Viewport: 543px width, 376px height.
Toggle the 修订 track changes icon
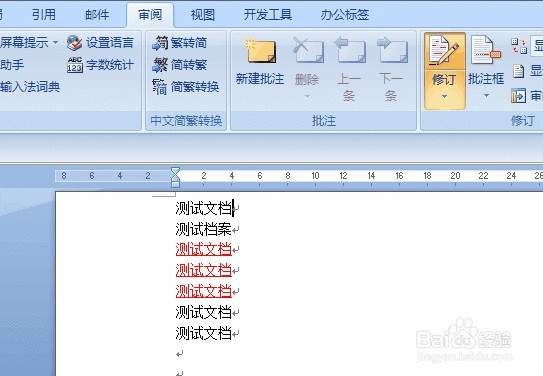tap(444, 50)
